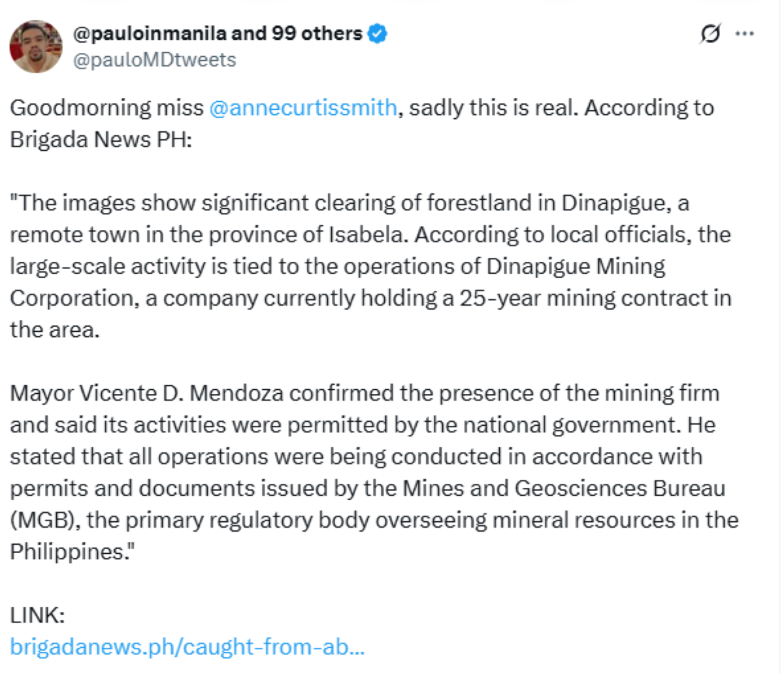Click the "LINK:" label text

(37, 615)
